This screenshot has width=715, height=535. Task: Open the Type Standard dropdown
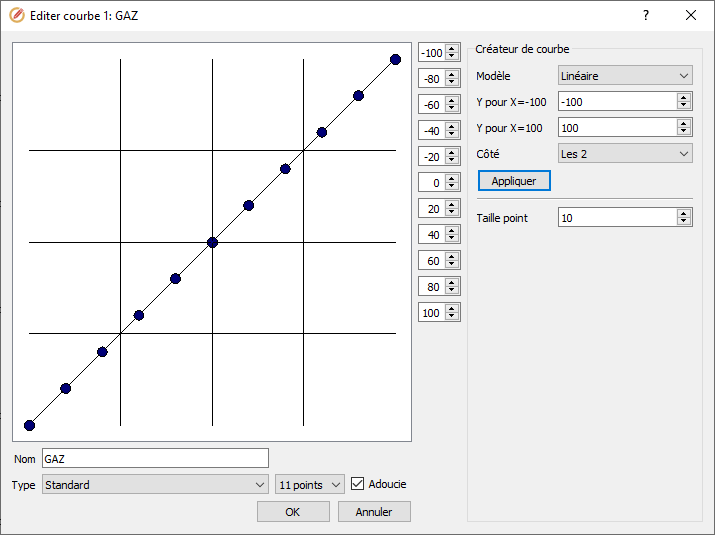pyautogui.click(x=155, y=485)
